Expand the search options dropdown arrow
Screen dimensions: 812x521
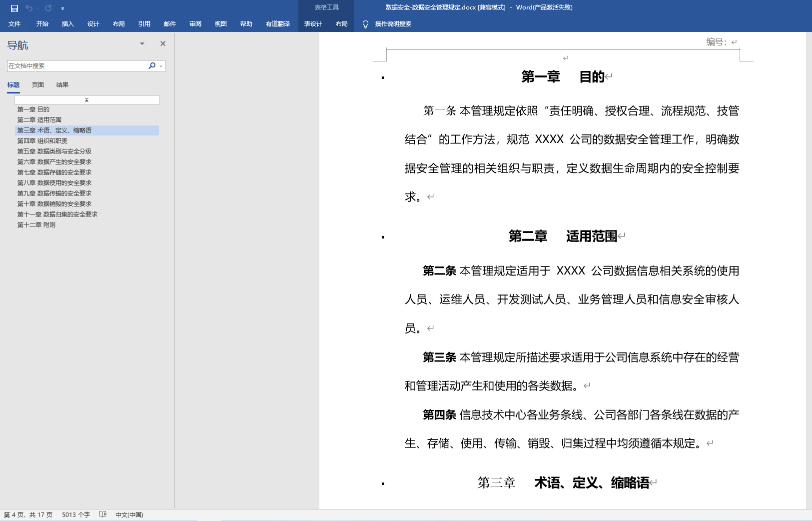point(161,66)
